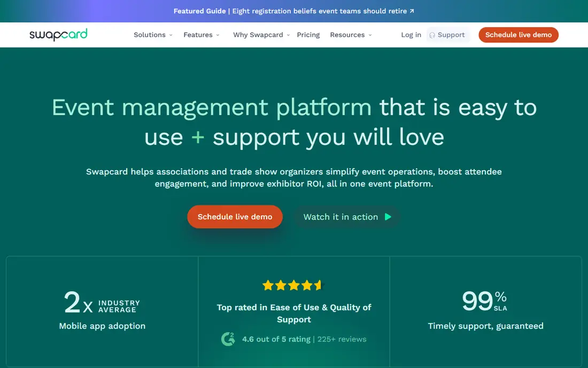Image resolution: width=588 pixels, height=368 pixels.
Task: Click the G2 logo icon
Action: click(x=228, y=339)
